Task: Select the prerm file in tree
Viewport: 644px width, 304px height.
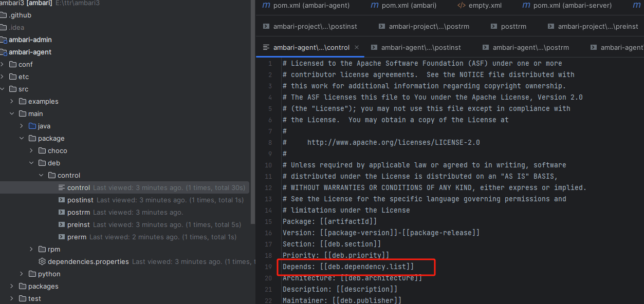Action: 124,237
